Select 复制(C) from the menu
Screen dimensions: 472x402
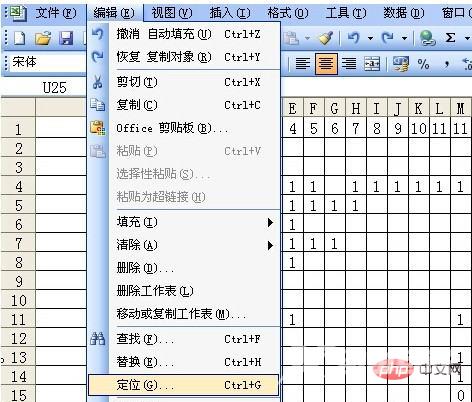(x=184, y=105)
